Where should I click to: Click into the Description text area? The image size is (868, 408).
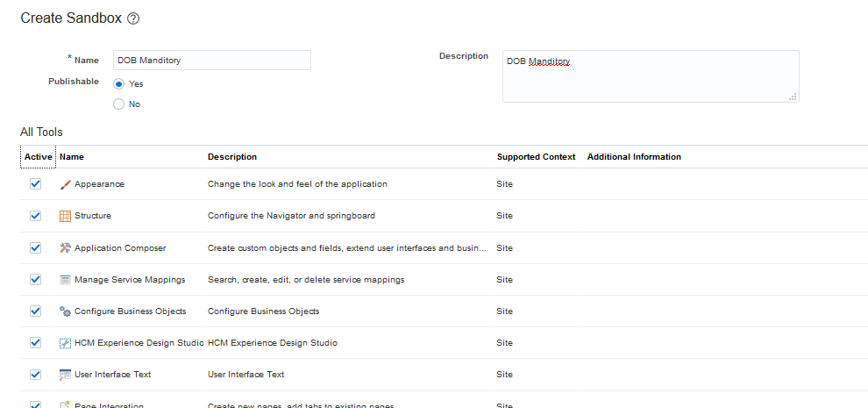pyautogui.click(x=650, y=76)
